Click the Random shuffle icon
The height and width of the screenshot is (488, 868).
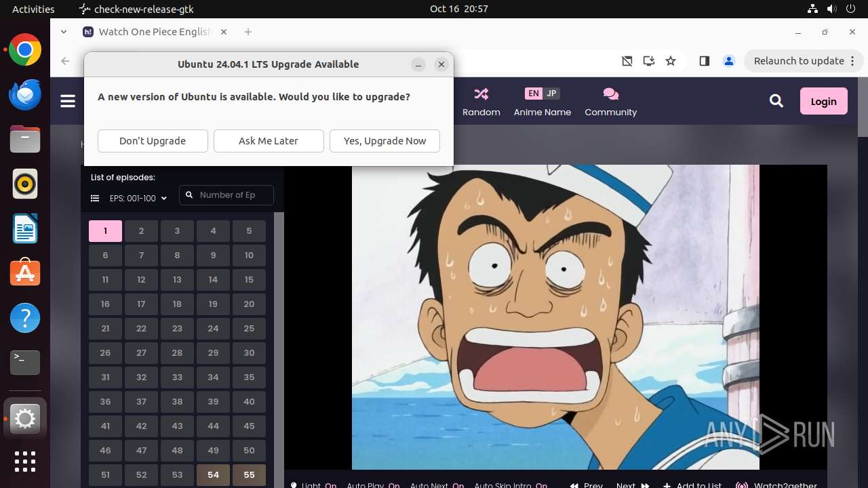pos(481,94)
